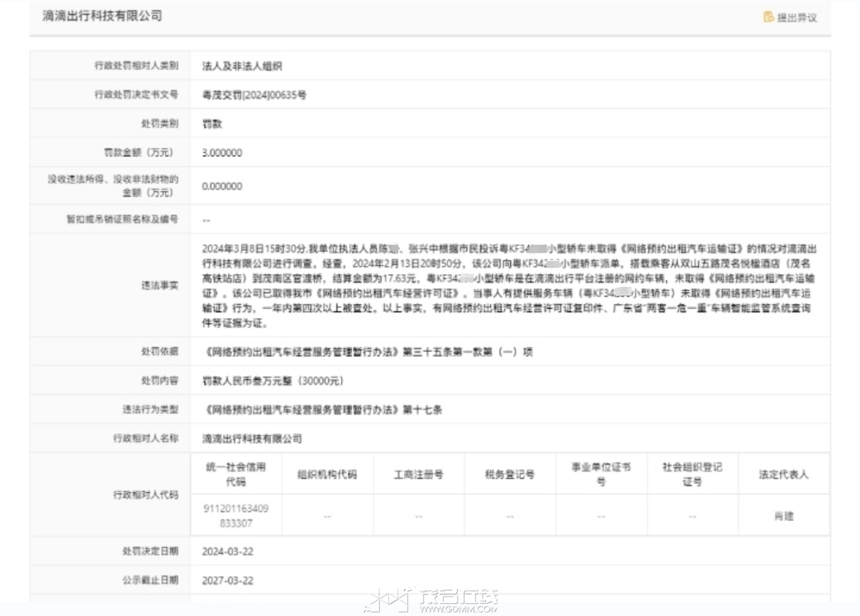Click the 违法事实 row label
Viewport: 860px width, 616px height.
click(x=160, y=286)
